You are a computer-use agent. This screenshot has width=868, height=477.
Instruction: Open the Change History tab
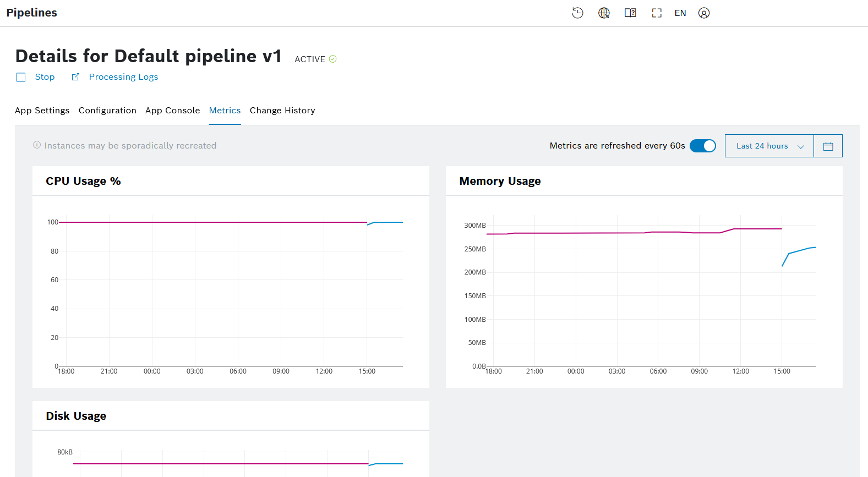[282, 111]
